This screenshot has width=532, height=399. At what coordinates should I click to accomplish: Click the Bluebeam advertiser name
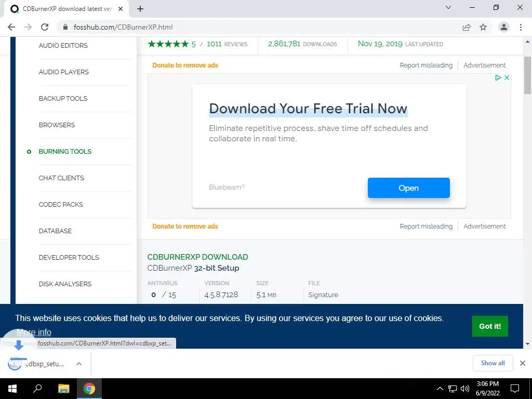[227, 187]
